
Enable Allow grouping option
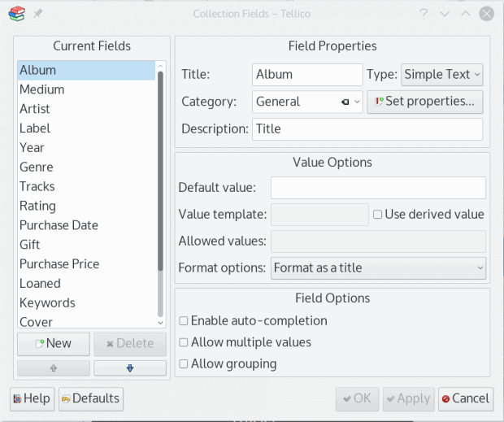[184, 364]
